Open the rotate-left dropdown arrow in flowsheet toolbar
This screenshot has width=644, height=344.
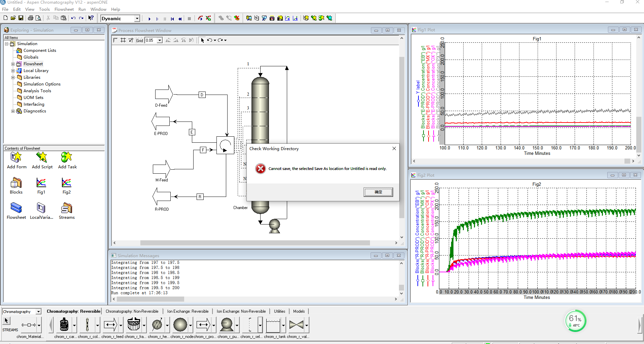click(x=215, y=40)
